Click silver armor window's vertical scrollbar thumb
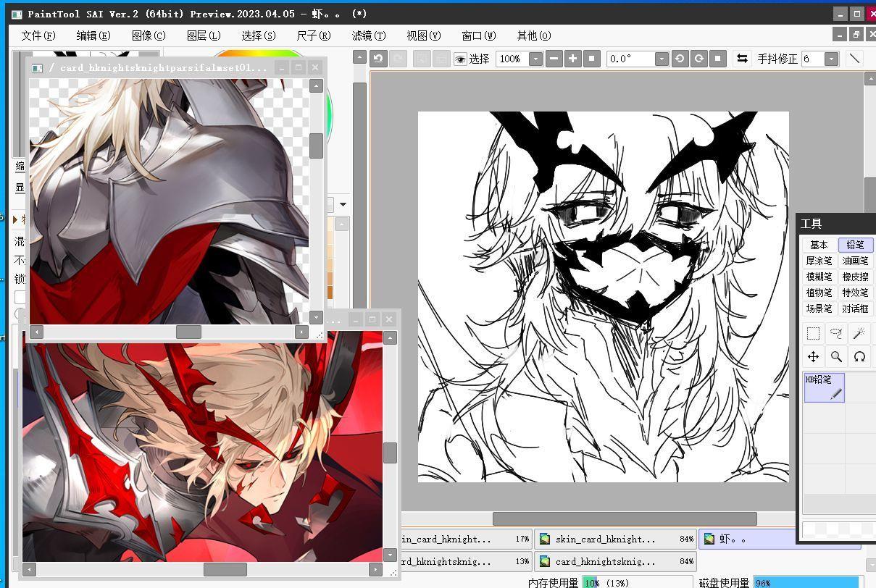 pos(316,146)
